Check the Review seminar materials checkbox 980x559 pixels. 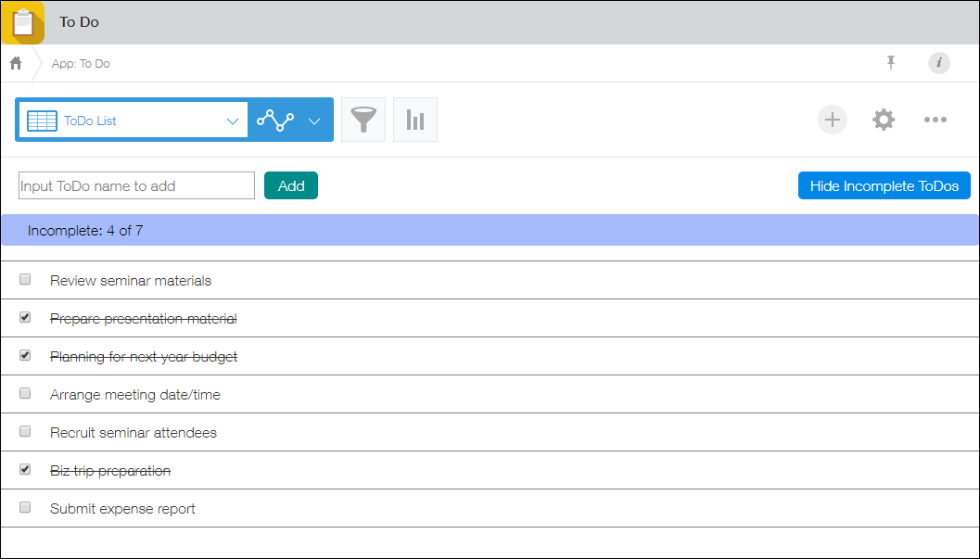(24, 279)
